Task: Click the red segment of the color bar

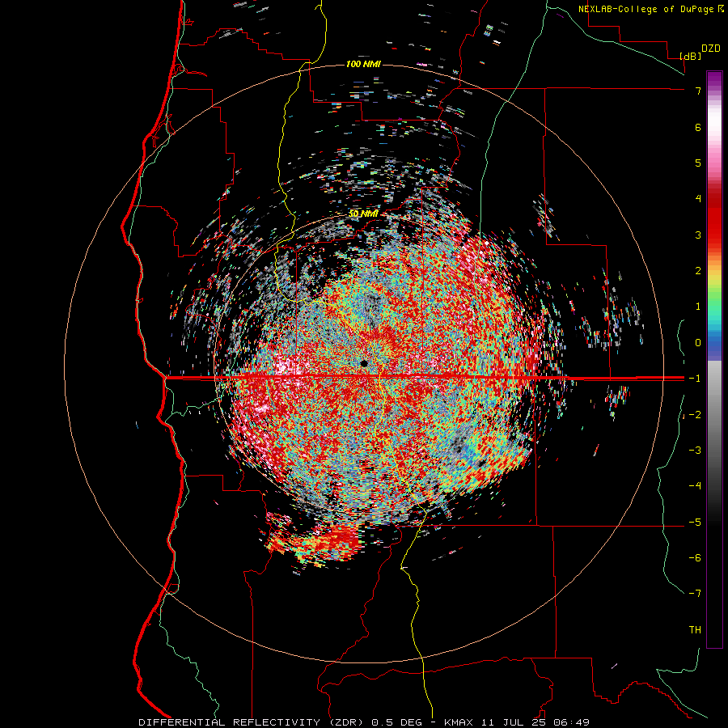Action: pyautogui.click(x=714, y=218)
